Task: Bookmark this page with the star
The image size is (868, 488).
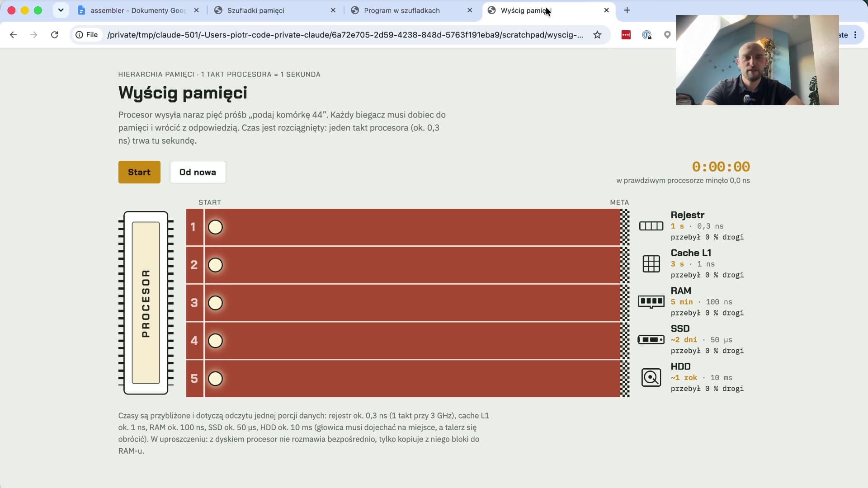Action: click(x=597, y=35)
